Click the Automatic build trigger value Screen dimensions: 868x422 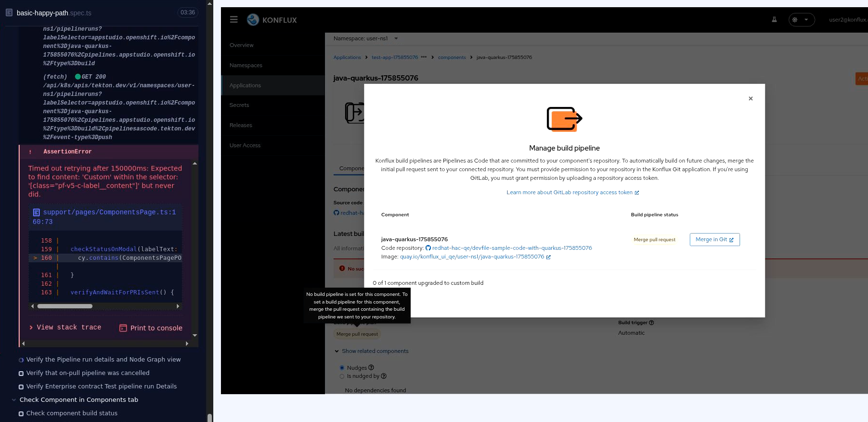[631, 333]
